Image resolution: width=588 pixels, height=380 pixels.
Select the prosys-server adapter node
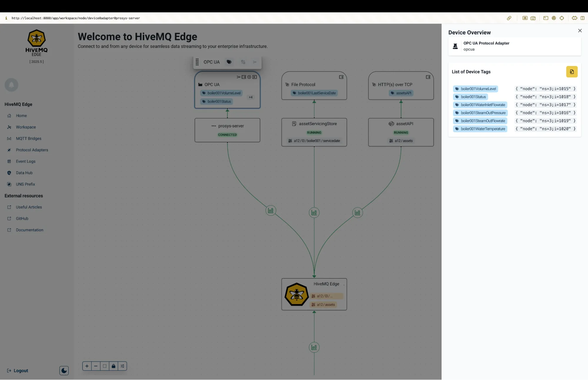(227, 130)
